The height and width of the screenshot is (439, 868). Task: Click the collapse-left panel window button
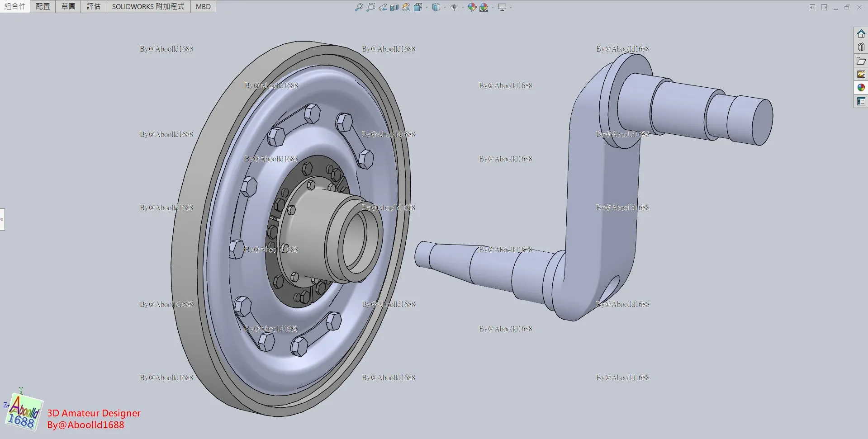(x=812, y=7)
